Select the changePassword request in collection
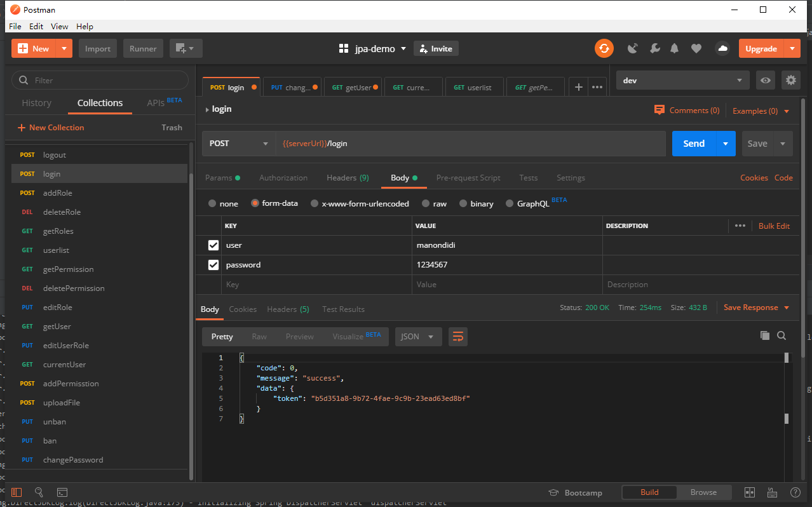The height and width of the screenshot is (507, 812). [100, 460]
